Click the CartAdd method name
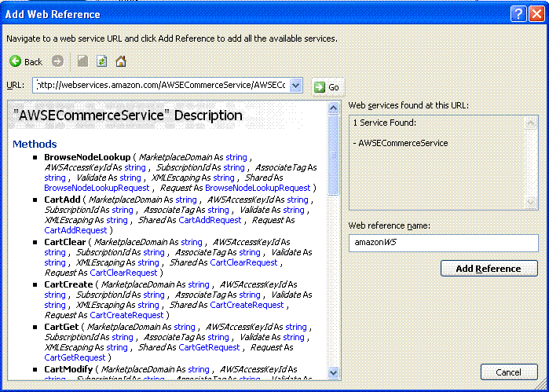549x392 pixels. (62, 200)
